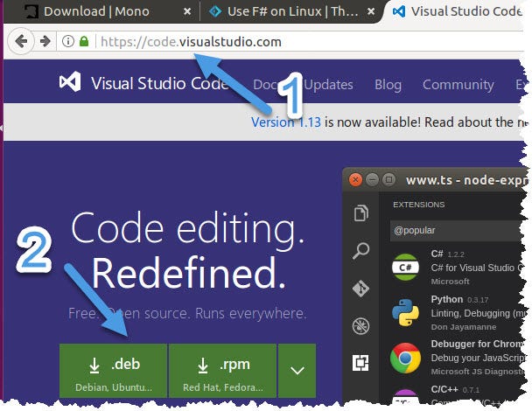Switch to Use F# on Linux tab
532x411 pixels.
[x=292, y=11]
